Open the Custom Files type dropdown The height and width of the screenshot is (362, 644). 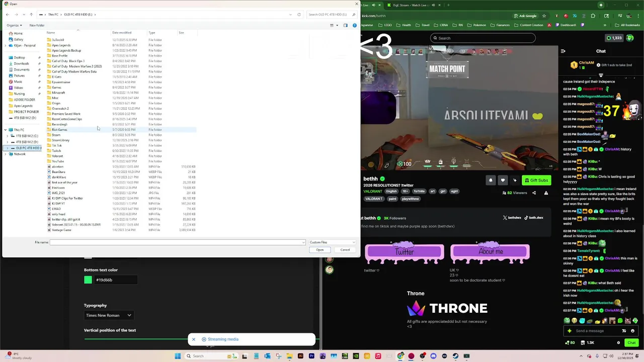pyautogui.click(x=332, y=242)
